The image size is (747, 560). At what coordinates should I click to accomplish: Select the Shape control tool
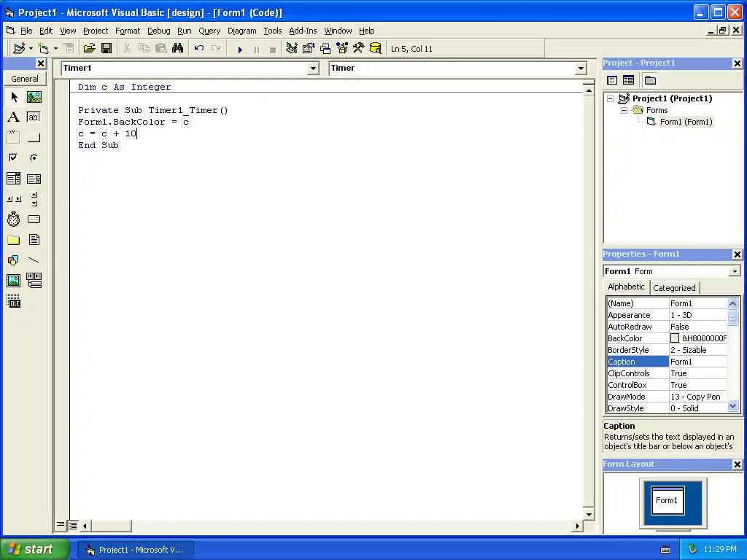(x=14, y=260)
